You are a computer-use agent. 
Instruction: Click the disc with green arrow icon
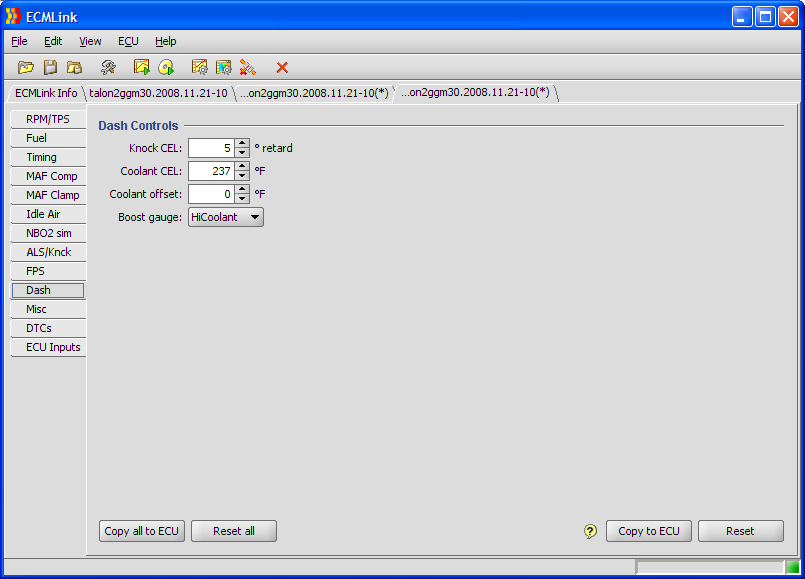[x=166, y=67]
